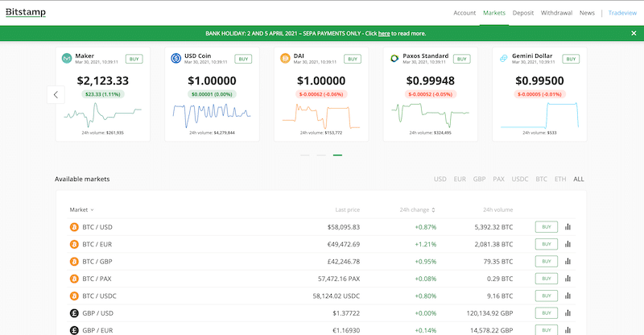Click BUY for BTC / USDC

[547, 296]
